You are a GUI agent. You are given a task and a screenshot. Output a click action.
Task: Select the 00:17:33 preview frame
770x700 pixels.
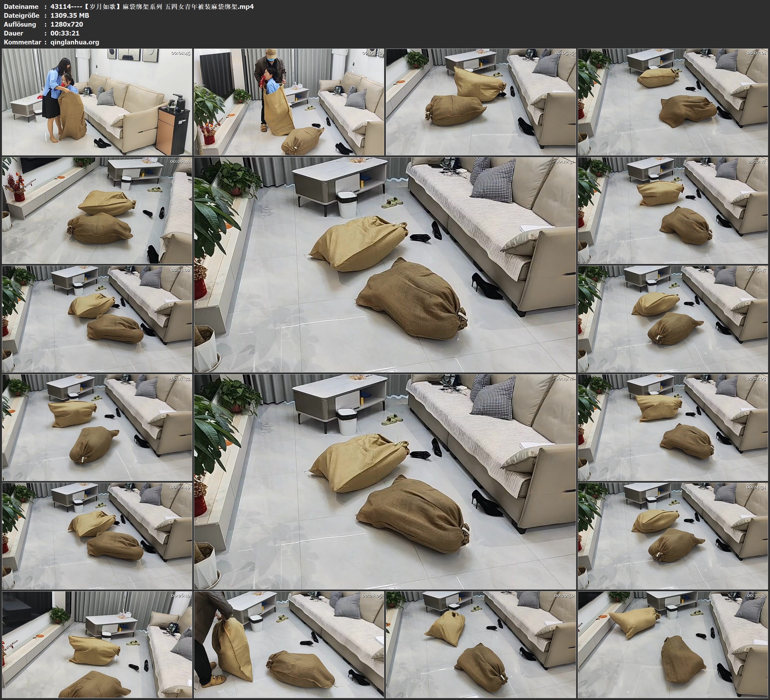point(97,427)
